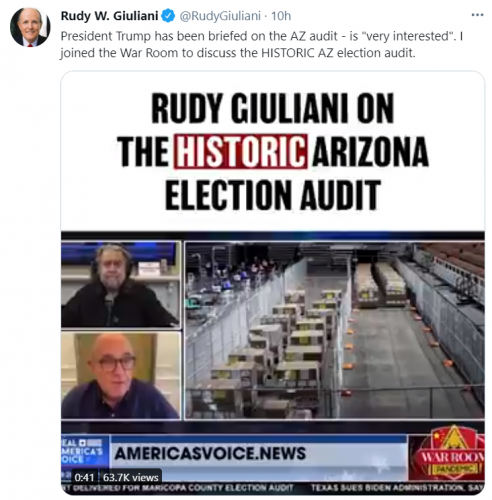Open Rudy W. Giuliani profile avatar
The height and width of the screenshot is (500, 492).
[30, 27]
